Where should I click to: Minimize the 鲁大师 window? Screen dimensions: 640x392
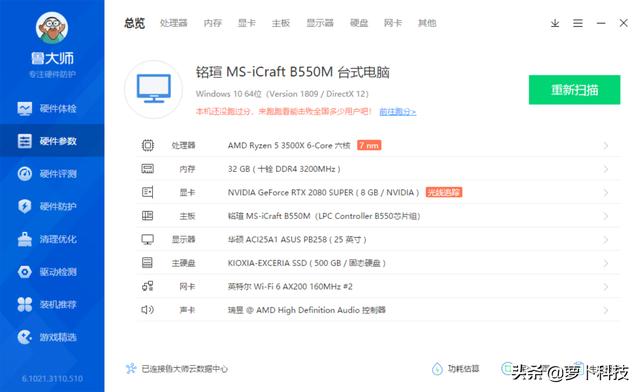pyautogui.click(x=601, y=23)
